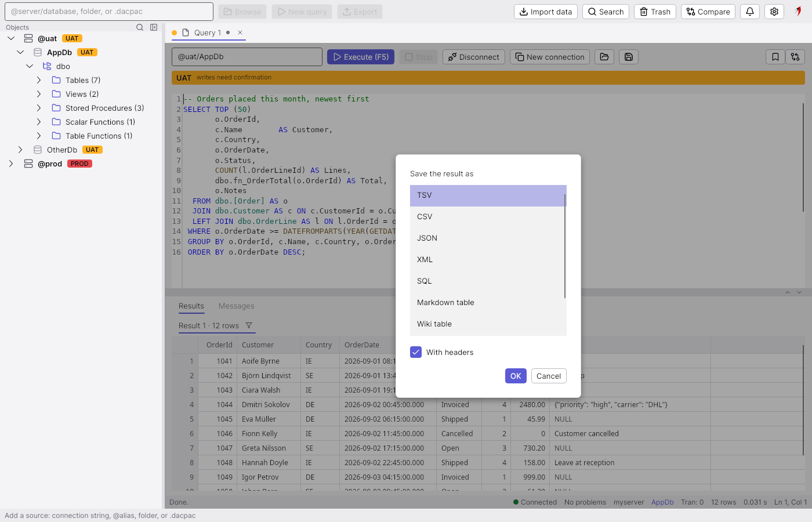Screen dimensions: 812x522
Task: Click the compare arrows icon beside bookmark
Action: (x=795, y=57)
